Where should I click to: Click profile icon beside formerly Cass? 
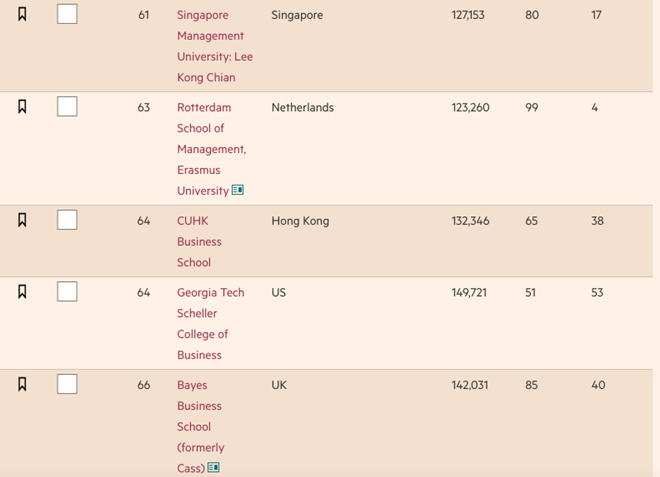point(213,467)
